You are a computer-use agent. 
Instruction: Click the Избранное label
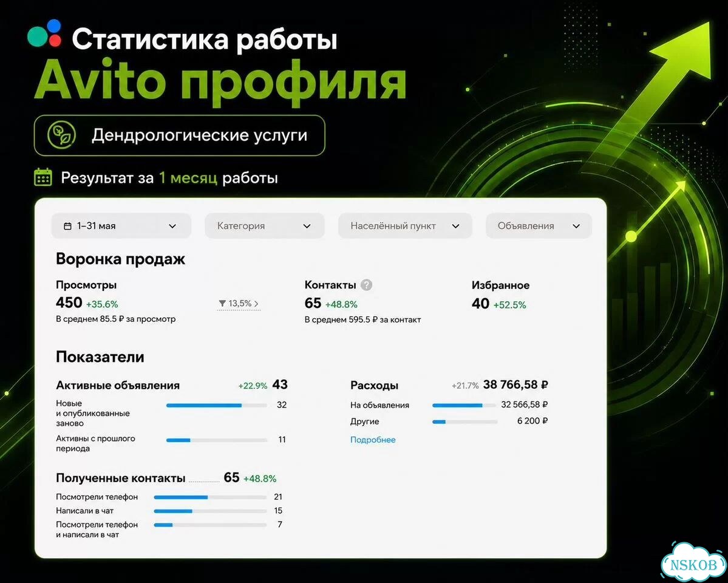tap(500, 285)
